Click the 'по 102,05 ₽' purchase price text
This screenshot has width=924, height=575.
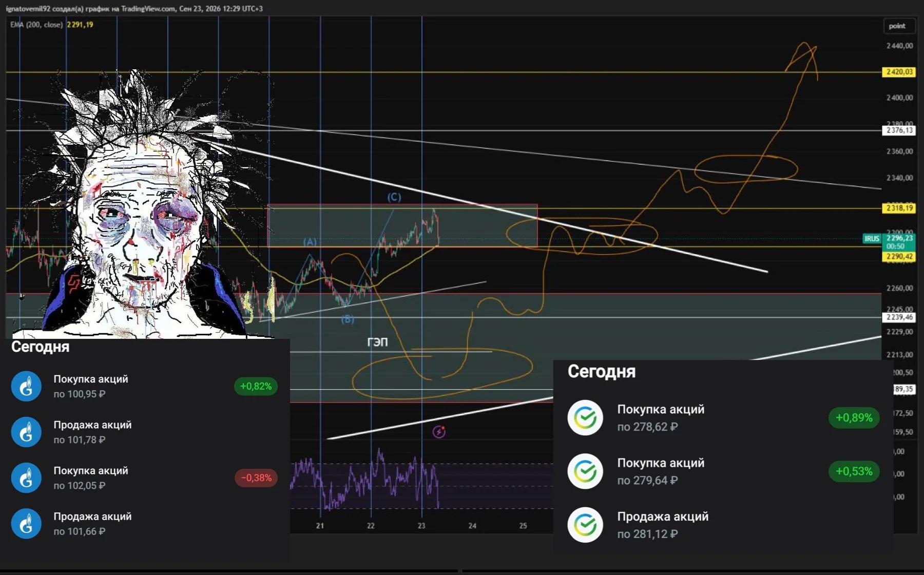tap(80, 486)
